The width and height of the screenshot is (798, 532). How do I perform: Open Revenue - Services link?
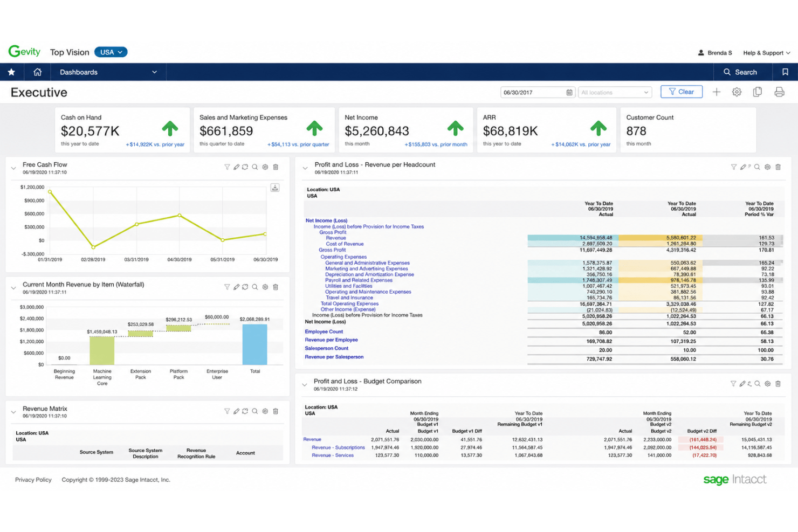[333, 455]
